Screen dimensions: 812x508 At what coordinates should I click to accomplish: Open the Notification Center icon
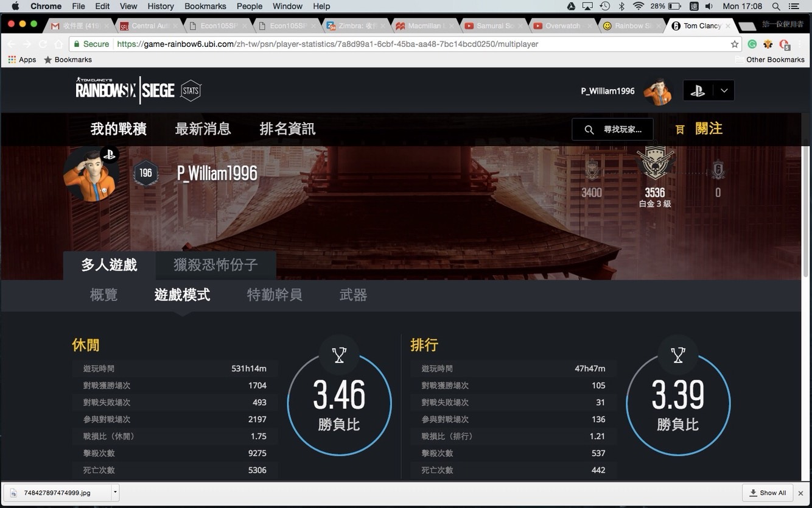click(794, 6)
